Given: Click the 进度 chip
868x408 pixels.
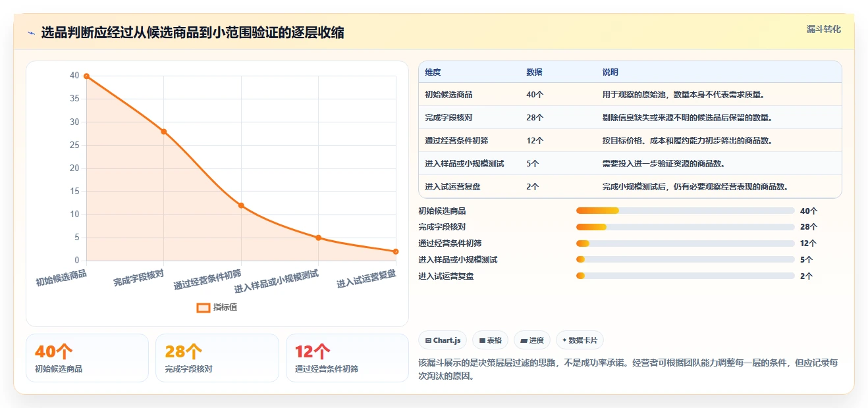Looking at the screenshot, I should pyautogui.click(x=532, y=340).
